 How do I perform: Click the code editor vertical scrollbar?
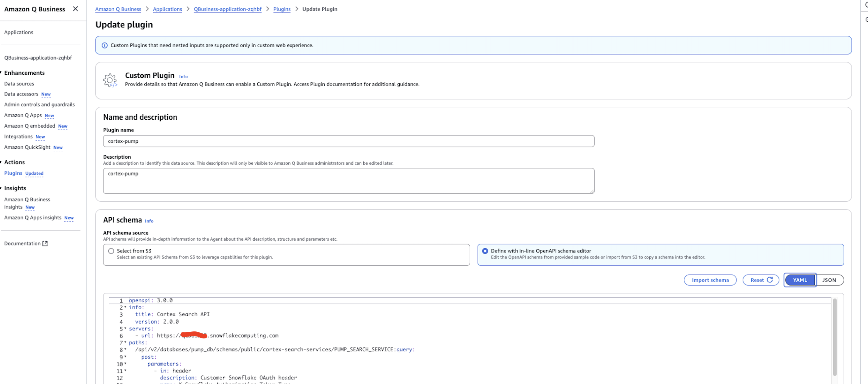click(834, 337)
